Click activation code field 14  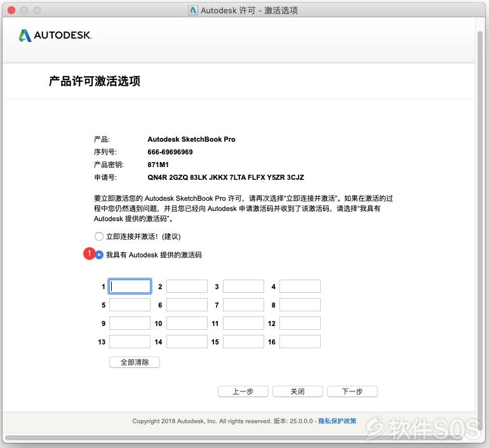187,342
